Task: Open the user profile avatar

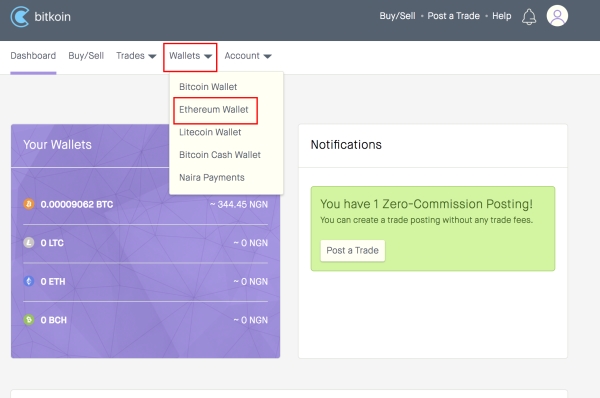Action: coord(557,16)
